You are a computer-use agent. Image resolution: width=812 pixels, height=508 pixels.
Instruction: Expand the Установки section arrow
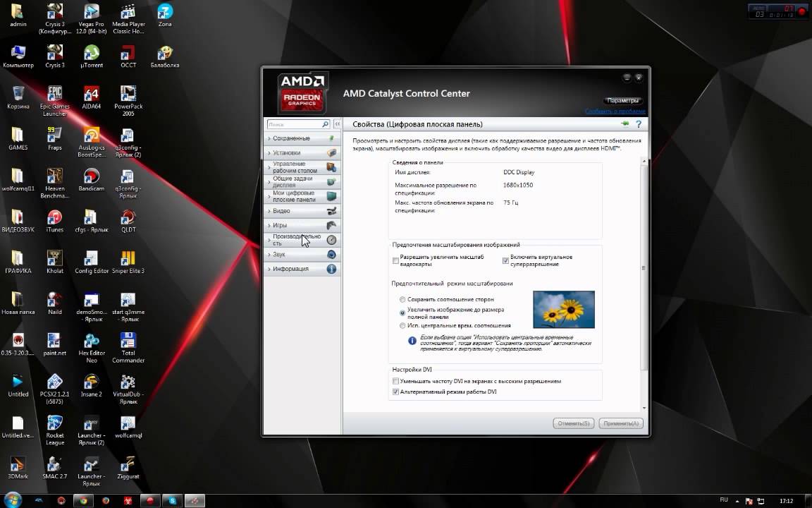269,153
